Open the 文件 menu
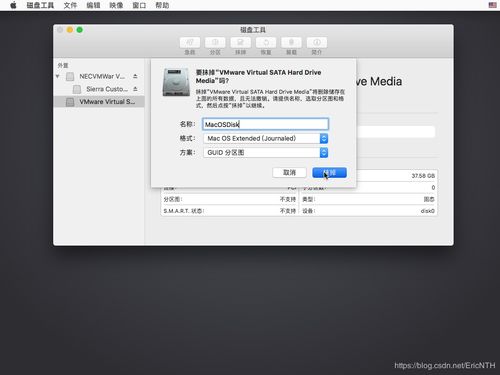The height and width of the screenshot is (375, 500). click(70, 5)
